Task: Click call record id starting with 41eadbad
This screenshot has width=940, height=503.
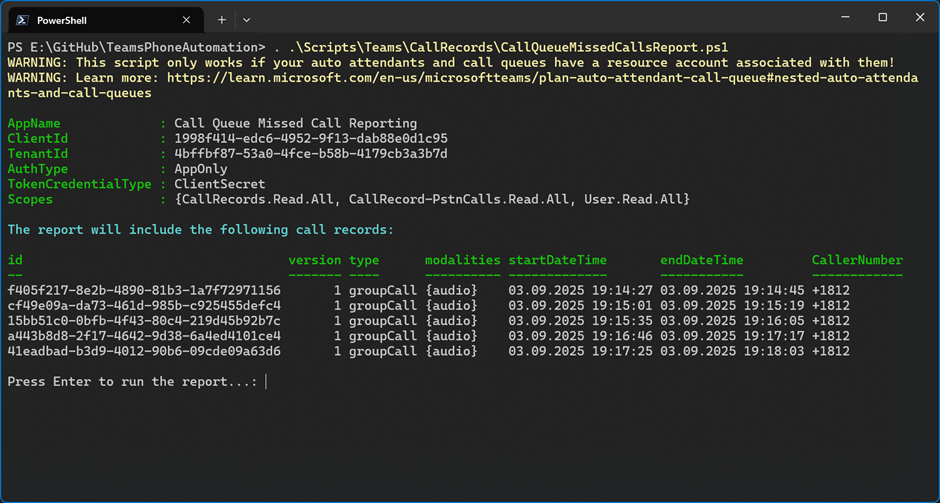Action: tap(144, 351)
